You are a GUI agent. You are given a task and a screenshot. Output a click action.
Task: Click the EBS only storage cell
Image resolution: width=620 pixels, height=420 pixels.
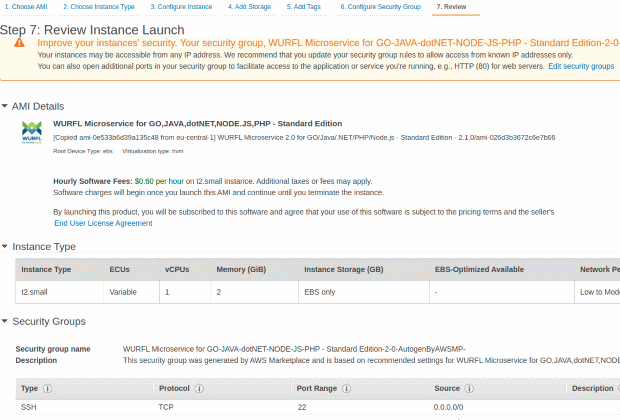pos(364,292)
